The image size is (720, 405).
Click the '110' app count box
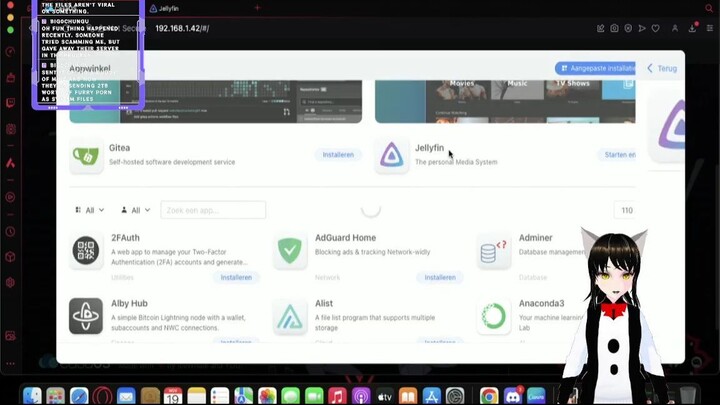tap(626, 210)
